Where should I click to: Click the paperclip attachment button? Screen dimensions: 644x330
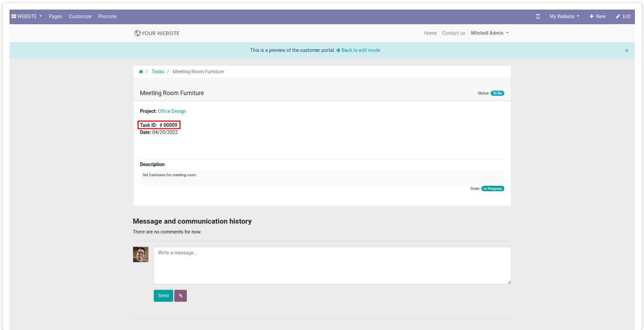180,296
